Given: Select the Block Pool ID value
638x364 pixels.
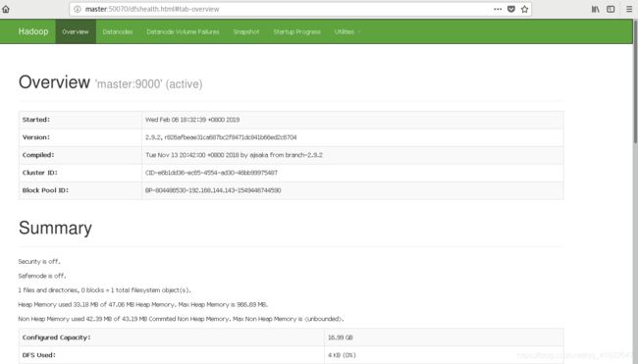Looking at the screenshot, I should [213, 190].
